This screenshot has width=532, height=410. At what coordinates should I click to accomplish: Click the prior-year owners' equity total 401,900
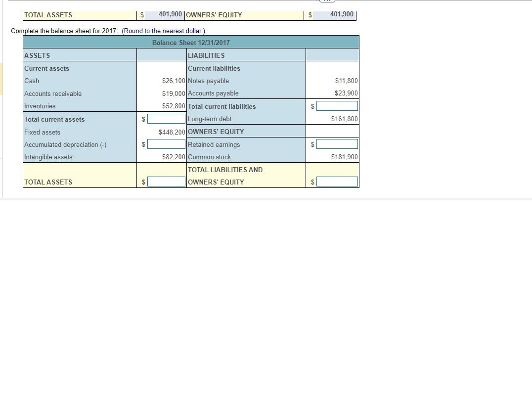tap(342, 14)
